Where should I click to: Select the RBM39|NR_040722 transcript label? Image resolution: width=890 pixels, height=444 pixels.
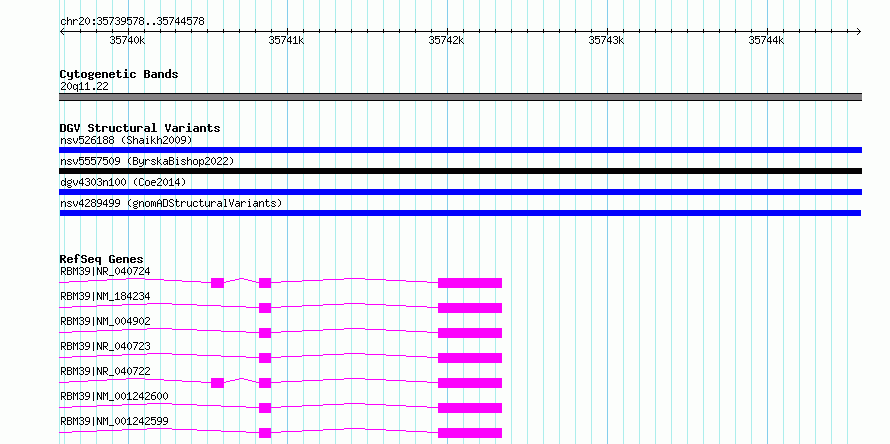[x=105, y=371]
